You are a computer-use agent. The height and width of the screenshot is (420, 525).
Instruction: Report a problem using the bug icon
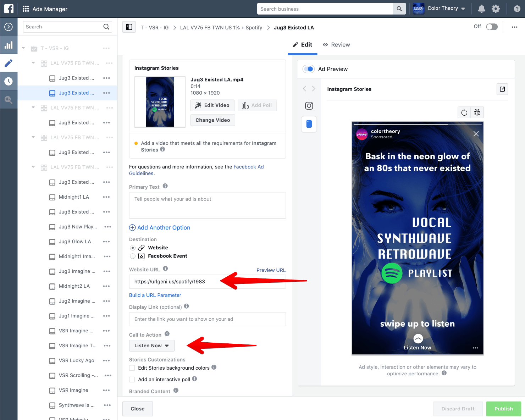477,112
